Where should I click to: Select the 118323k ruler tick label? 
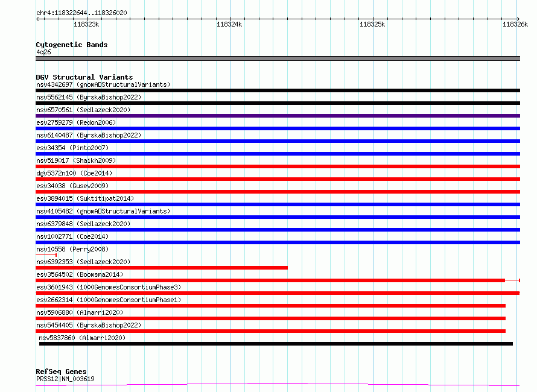tap(86, 24)
